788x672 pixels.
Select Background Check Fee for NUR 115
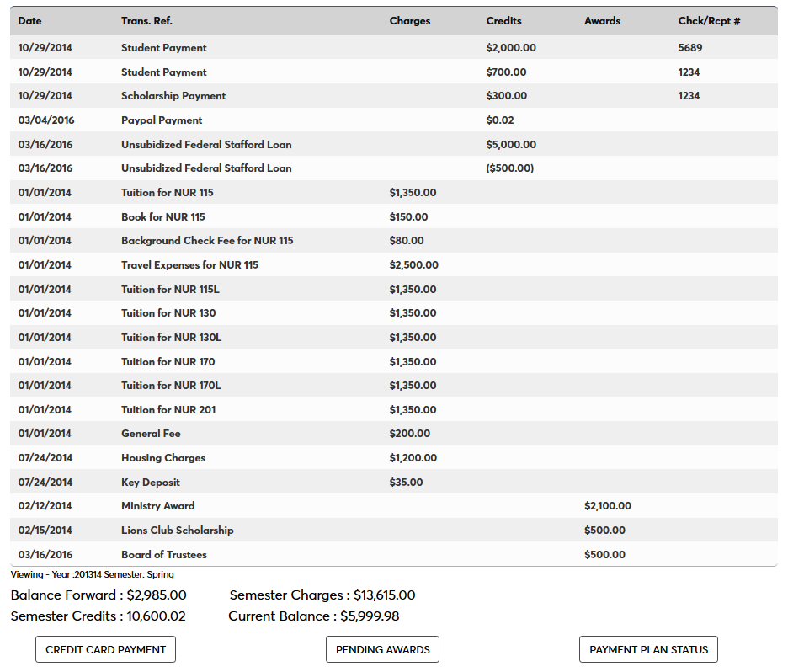pos(207,241)
